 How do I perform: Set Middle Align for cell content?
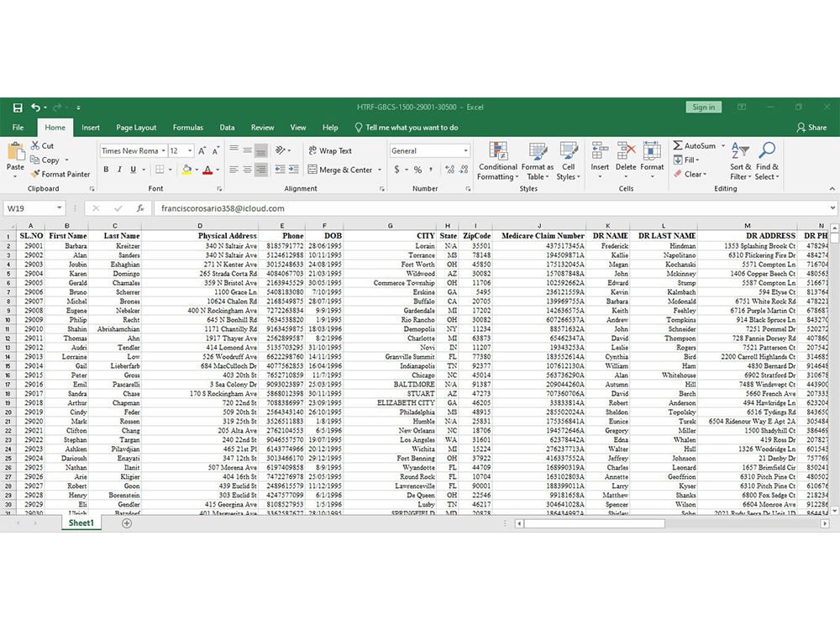click(247, 150)
